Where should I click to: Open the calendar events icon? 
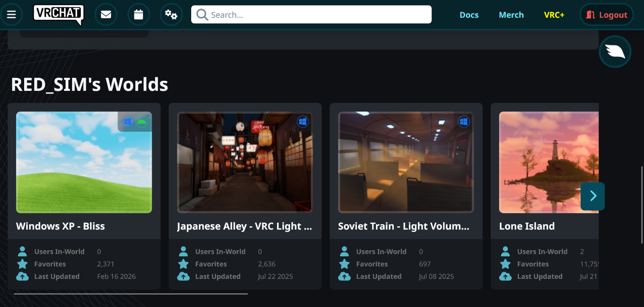pos(138,14)
